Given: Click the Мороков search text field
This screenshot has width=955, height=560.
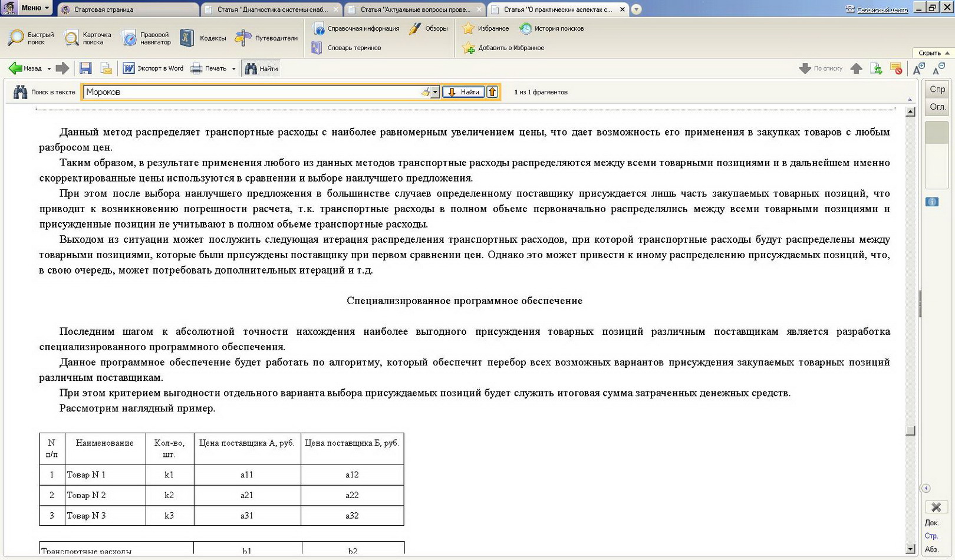Looking at the screenshot, I should coord(251,92).
